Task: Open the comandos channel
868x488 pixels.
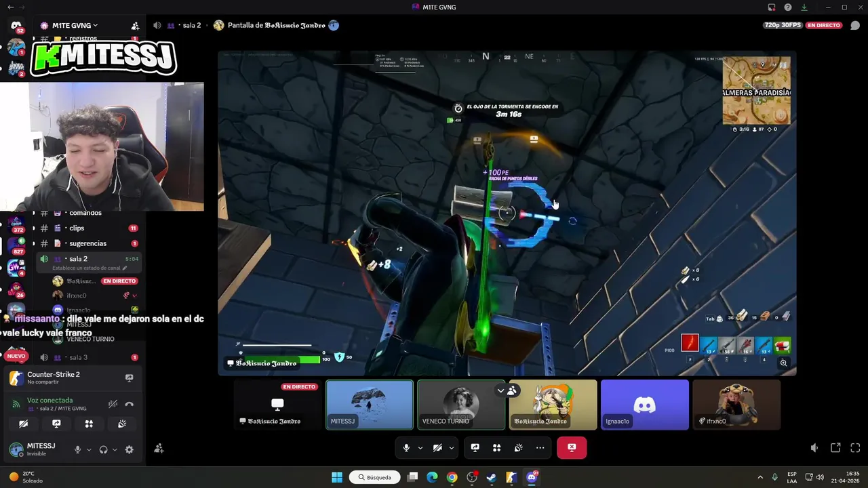Action: point(87,213)
